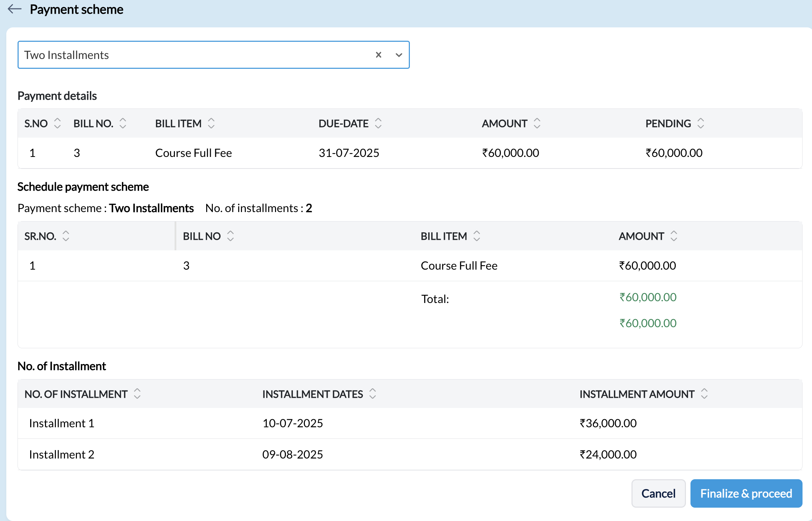Screen dimensions: 812x521
Task: Sort bills by BILL NO. column
Action: [122, 123]
